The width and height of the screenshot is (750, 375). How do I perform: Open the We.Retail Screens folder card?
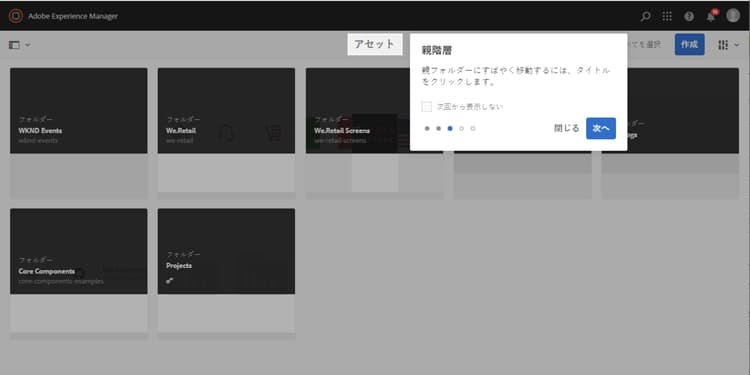[x=374, y=133]
